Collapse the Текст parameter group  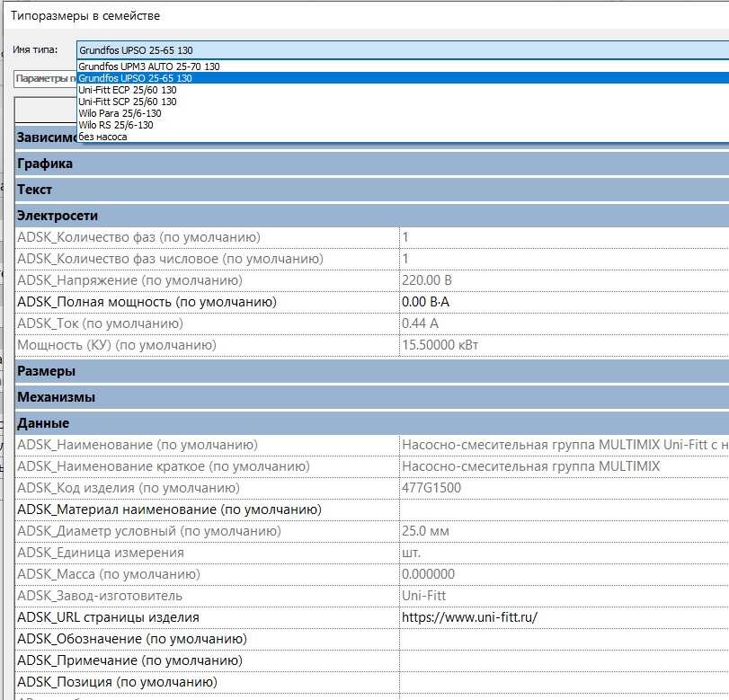click(x=372, y=190)
